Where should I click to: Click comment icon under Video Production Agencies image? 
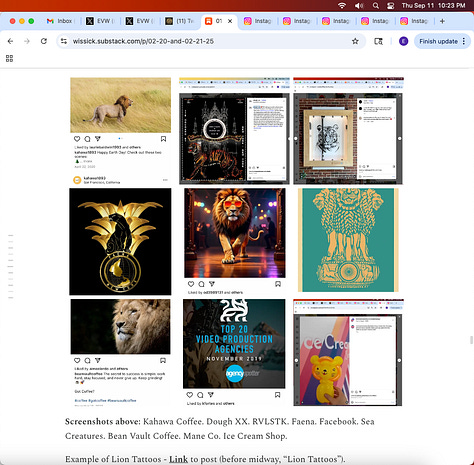click(200, 395)
